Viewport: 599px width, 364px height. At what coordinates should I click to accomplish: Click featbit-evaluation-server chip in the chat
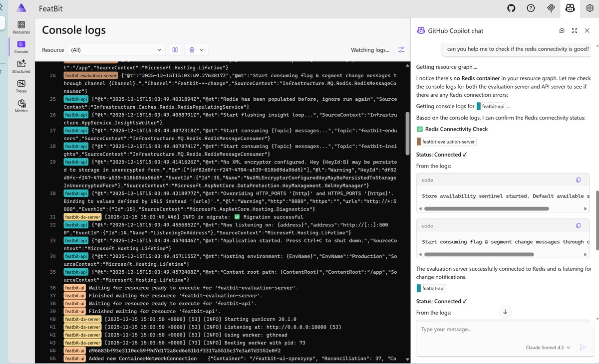(447, 142)
